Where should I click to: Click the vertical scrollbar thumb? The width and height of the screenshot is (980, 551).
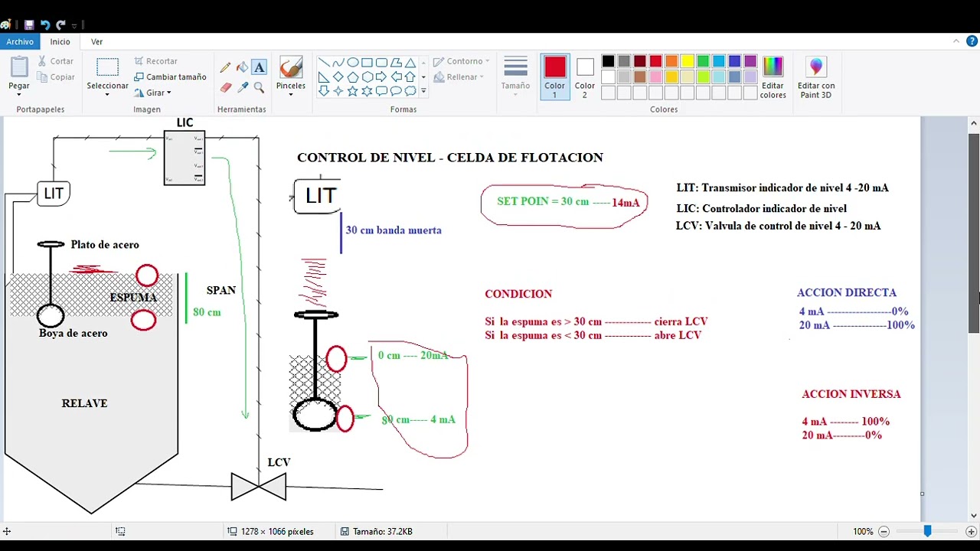click(974, 233)
